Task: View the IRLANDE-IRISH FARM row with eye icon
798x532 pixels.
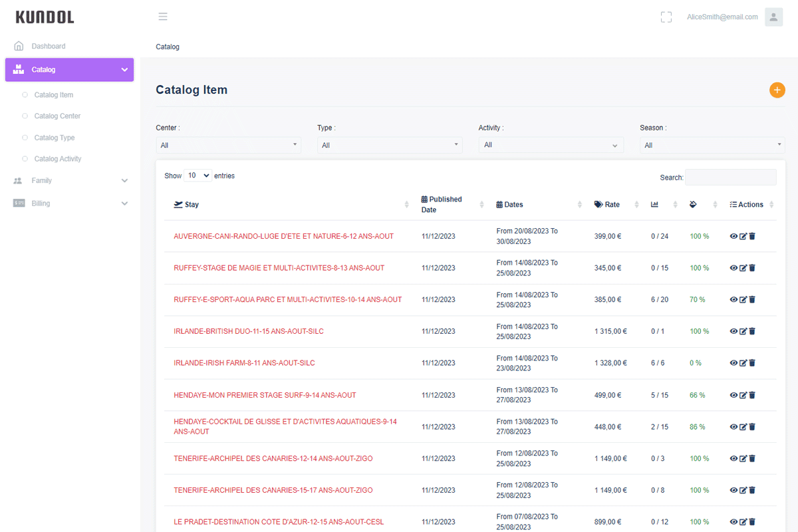Action: [733, 363]
